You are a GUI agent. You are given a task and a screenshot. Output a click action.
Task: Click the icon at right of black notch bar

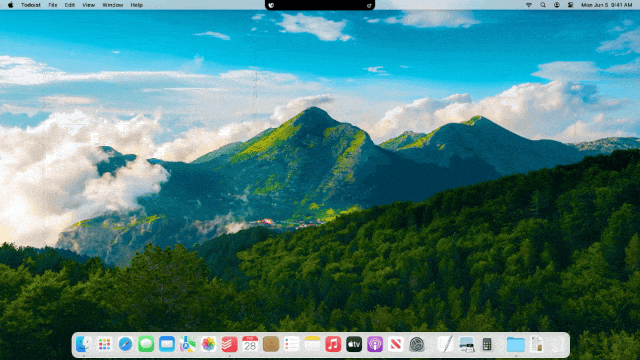pyautogui.click(x=369, y=5)
